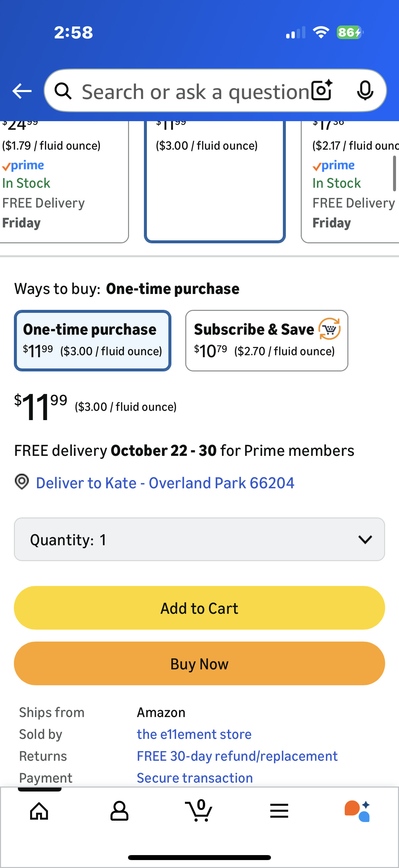Change delivery address Deliver to Kate
399x868 pixels.
pyautogui.click(x=165, y=483)
